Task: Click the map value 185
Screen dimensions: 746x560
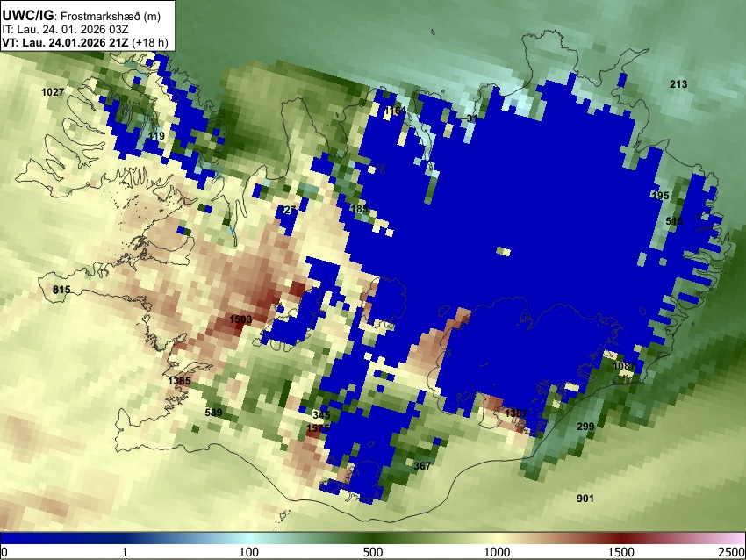Action: tap(359, 209)
